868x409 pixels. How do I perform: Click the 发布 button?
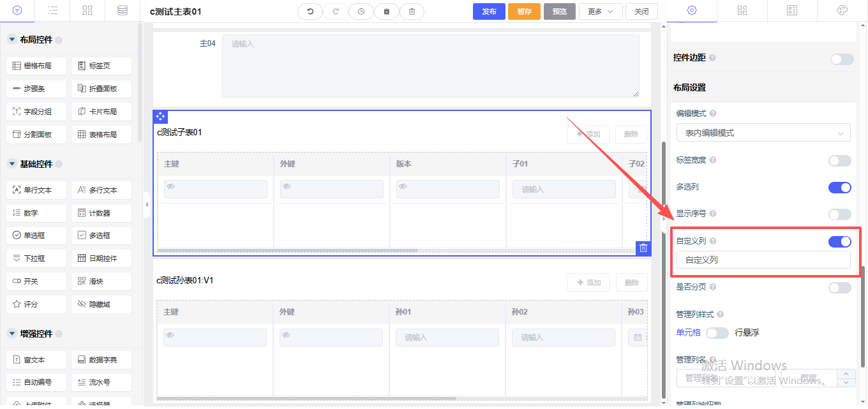click(489, 11)
